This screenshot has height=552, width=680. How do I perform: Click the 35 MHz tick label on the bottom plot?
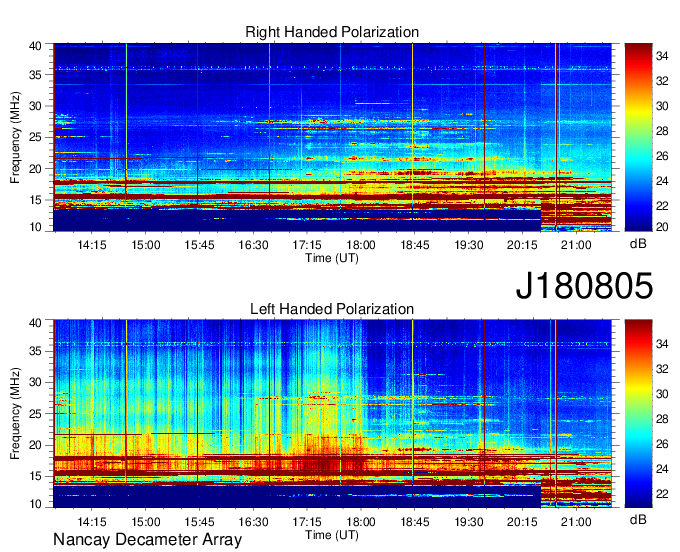pyautogui.click(x=36, y=351)
